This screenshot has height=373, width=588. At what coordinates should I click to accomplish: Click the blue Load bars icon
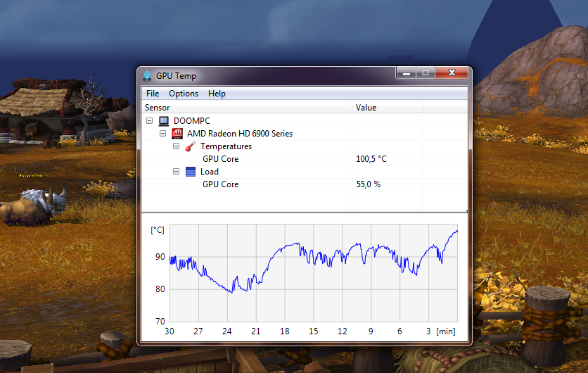coord(191,172)
